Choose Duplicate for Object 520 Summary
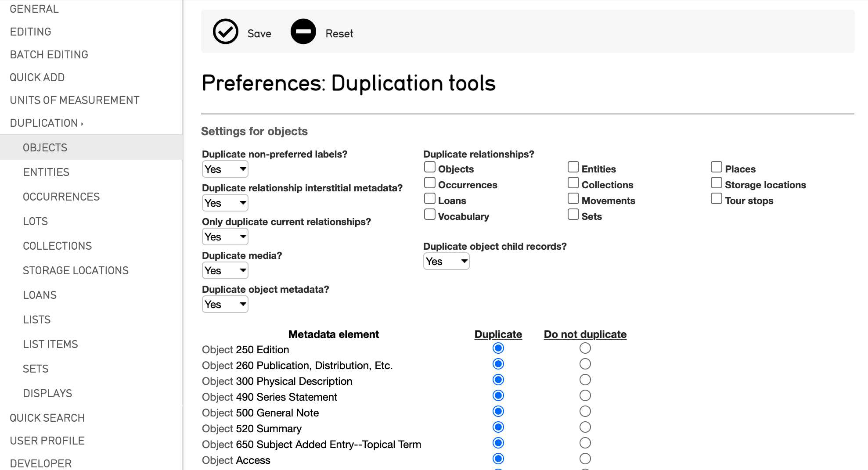The image size is (868, 470). click(x=498, y=427)
